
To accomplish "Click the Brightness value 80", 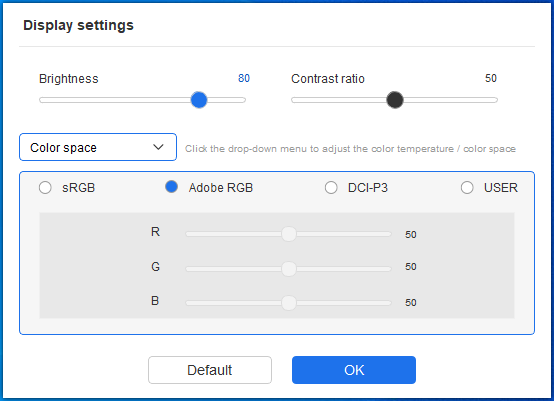I will point(244,78).
